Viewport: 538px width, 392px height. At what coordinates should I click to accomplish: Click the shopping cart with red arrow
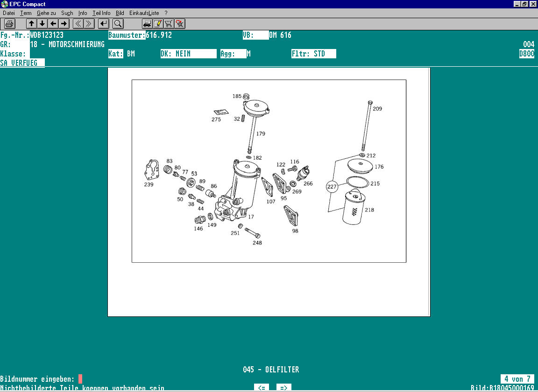(179, 23)
